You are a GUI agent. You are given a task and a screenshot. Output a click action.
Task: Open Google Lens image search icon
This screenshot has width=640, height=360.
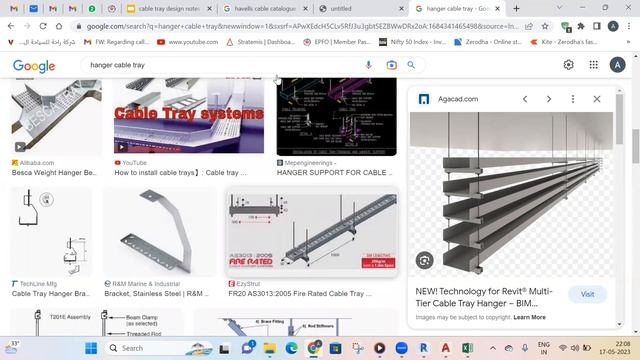coord(391,65)
